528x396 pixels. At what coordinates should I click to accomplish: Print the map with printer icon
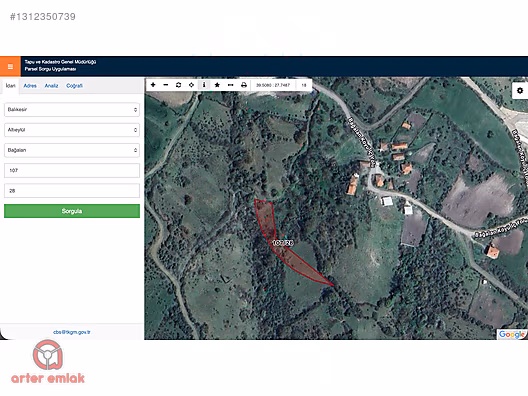[x=244, y=85]
